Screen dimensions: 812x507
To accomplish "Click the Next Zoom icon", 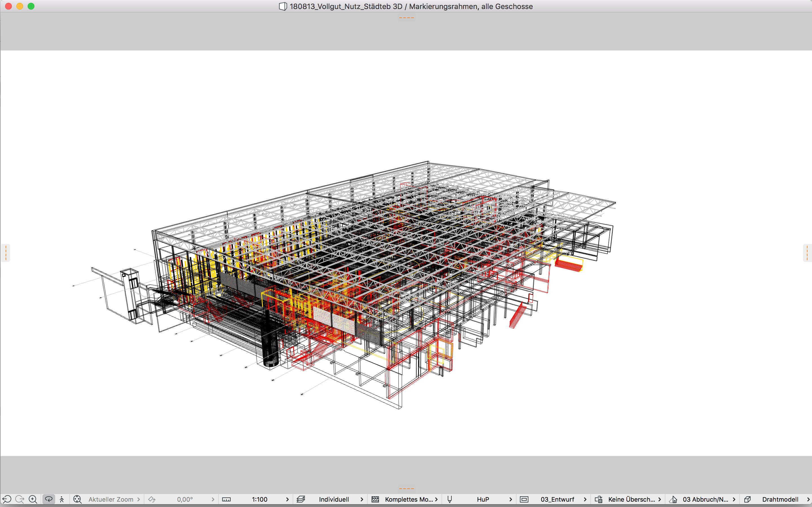I will click(19, 499).
